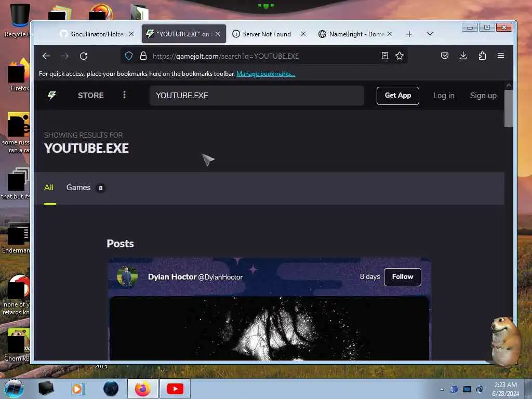Image resolution: width=532 pixels, height=399 pixels.
Task: Show hidden system tray icons arrow
Action: point(442,389)
